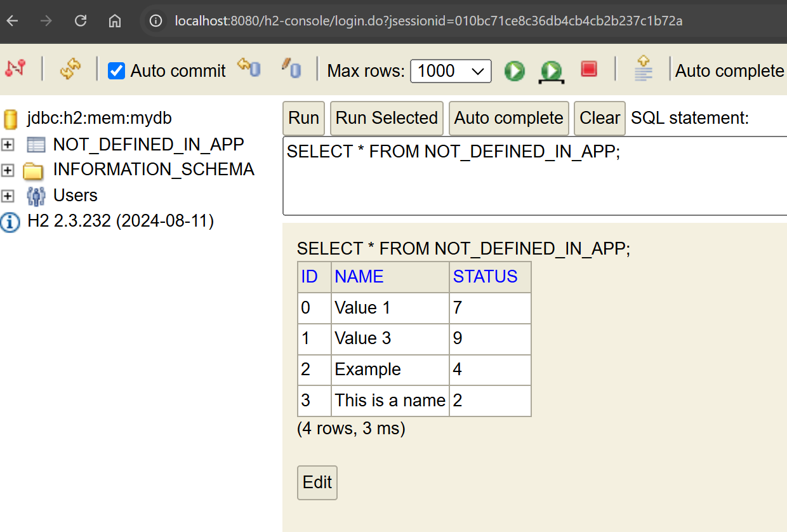The image size is (787, 532).
Task: Click the Disconnect icon in toolbar
Action: [x=15, y=69]
